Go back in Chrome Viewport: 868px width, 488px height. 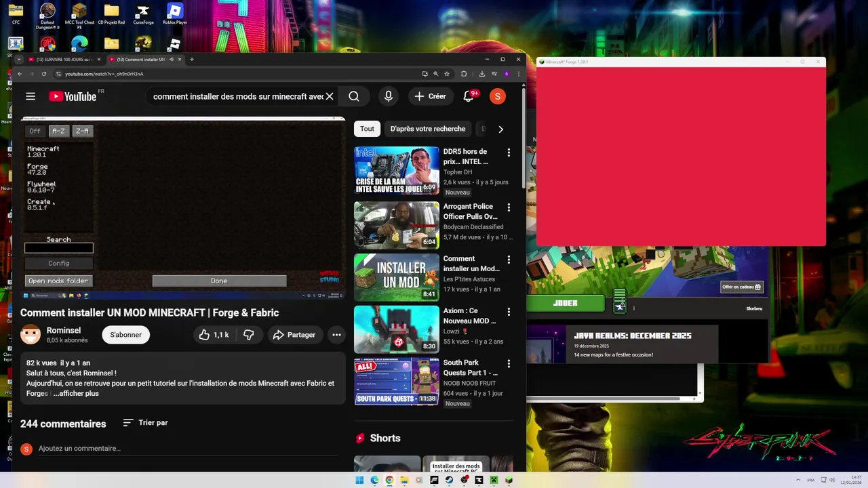[x=20, y=74]
